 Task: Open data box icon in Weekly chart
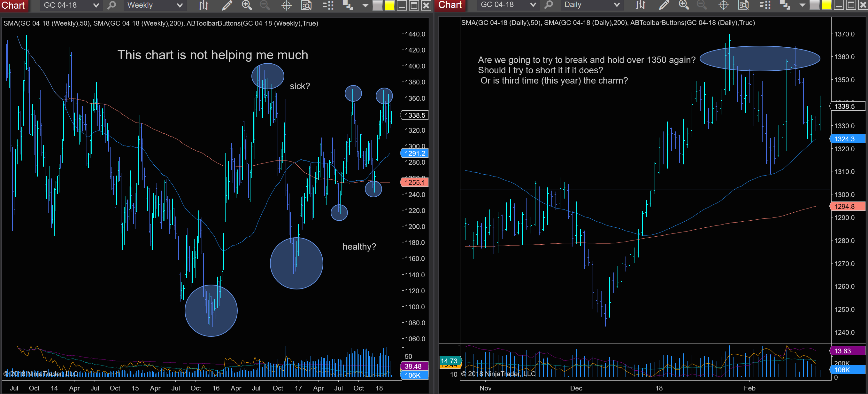tap(306, 5)
